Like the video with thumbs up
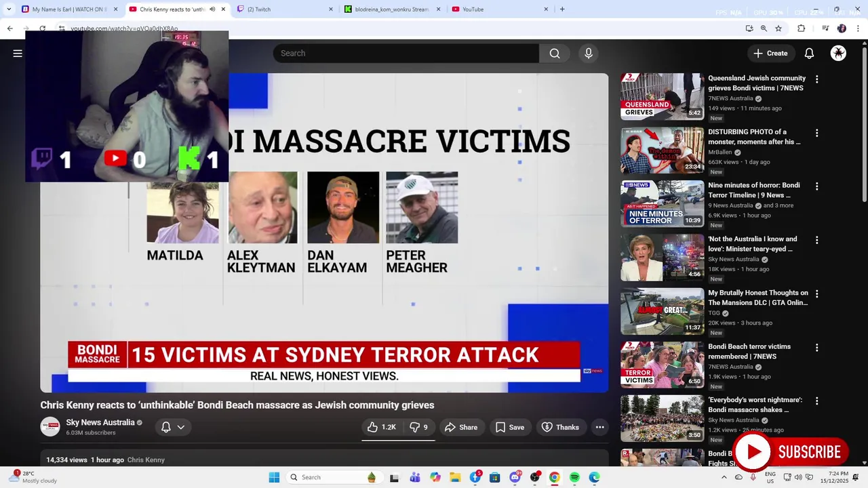This screenshot has width=868, height=488. coord(382,427)
